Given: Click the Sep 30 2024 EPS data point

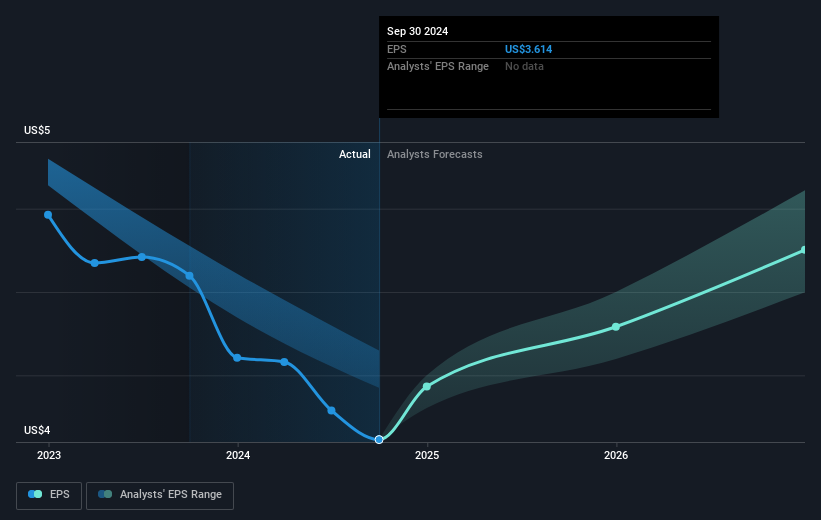Looking at the screenshot, I should (x=379, y=439).
